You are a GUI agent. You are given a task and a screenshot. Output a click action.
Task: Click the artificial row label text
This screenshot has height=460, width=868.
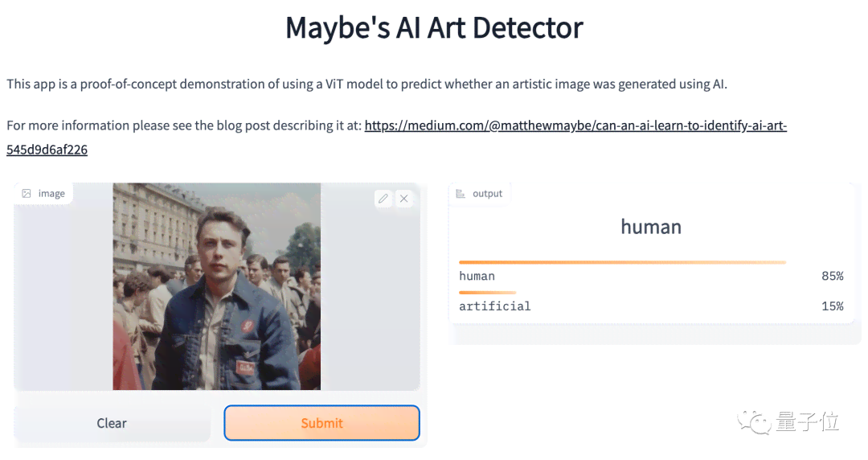(x=494, y=306)
